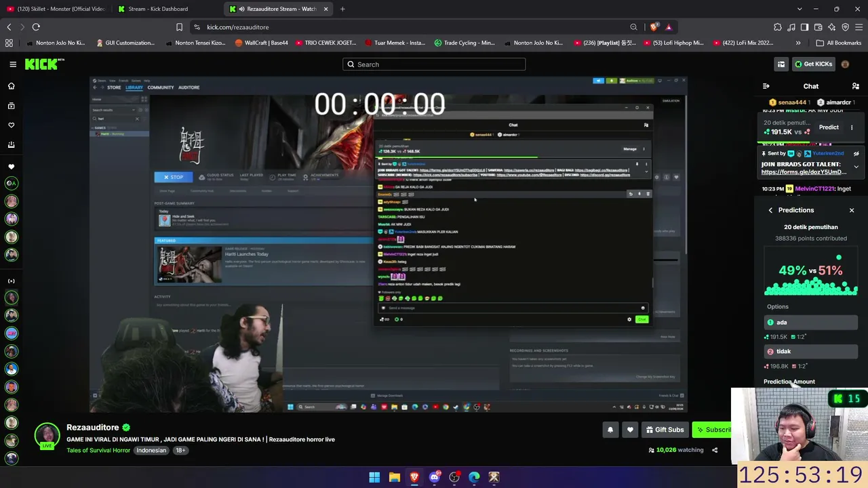This screenshot has width=868, height=488.
Task: Select the Rezaauditore Stream tab
Action: click(x=278, y=9)
